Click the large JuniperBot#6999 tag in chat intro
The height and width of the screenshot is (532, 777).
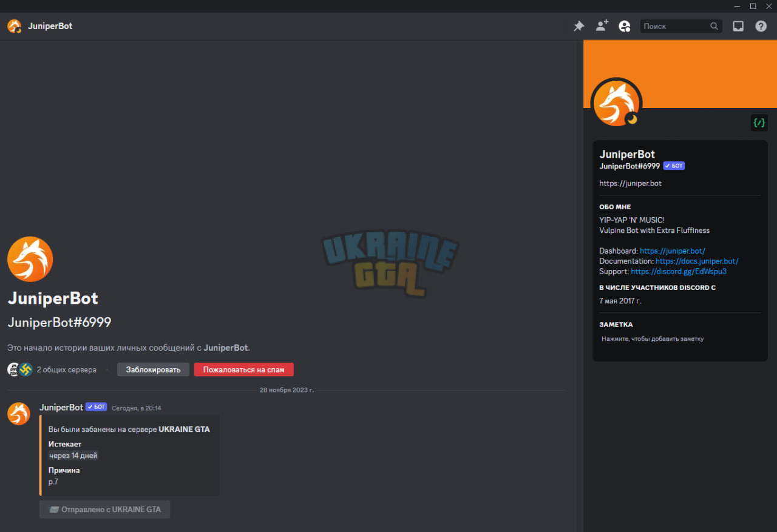point(59,322)
